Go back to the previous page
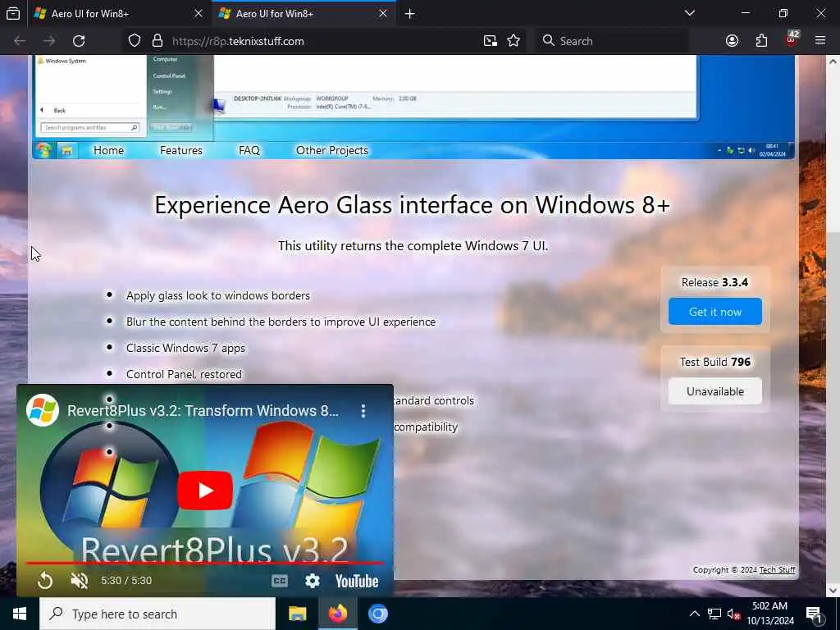840x630 pixels. coord(20,41)
